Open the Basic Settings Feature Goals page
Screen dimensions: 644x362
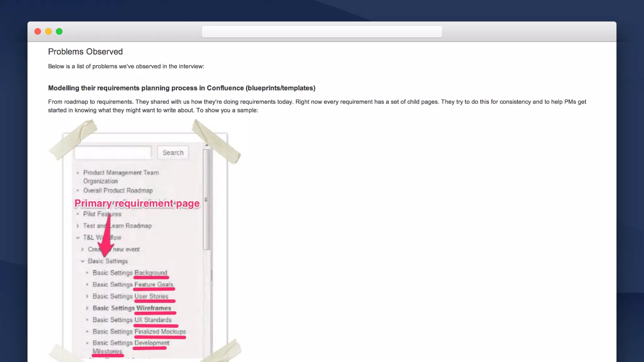click(133, 284)
